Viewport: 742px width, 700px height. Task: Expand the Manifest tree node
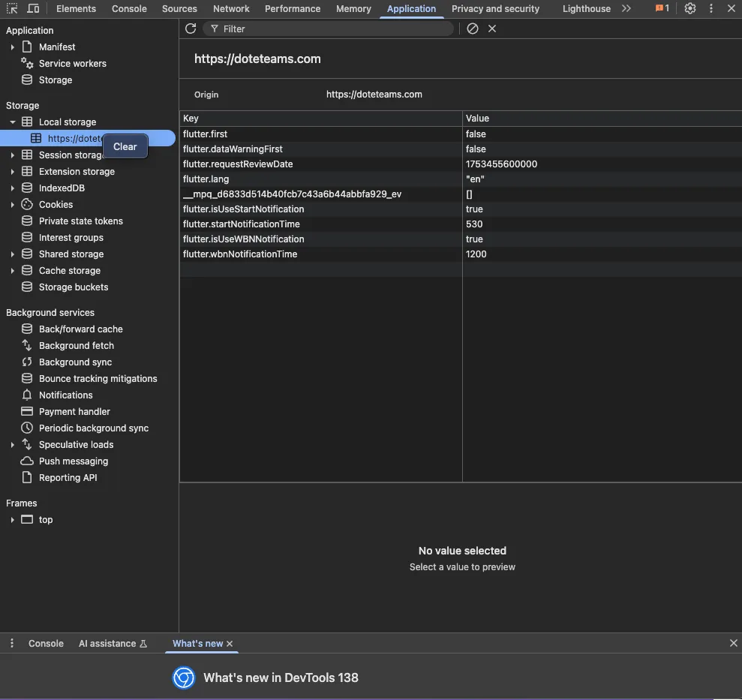pyautogui.click(x=12, y=47)
